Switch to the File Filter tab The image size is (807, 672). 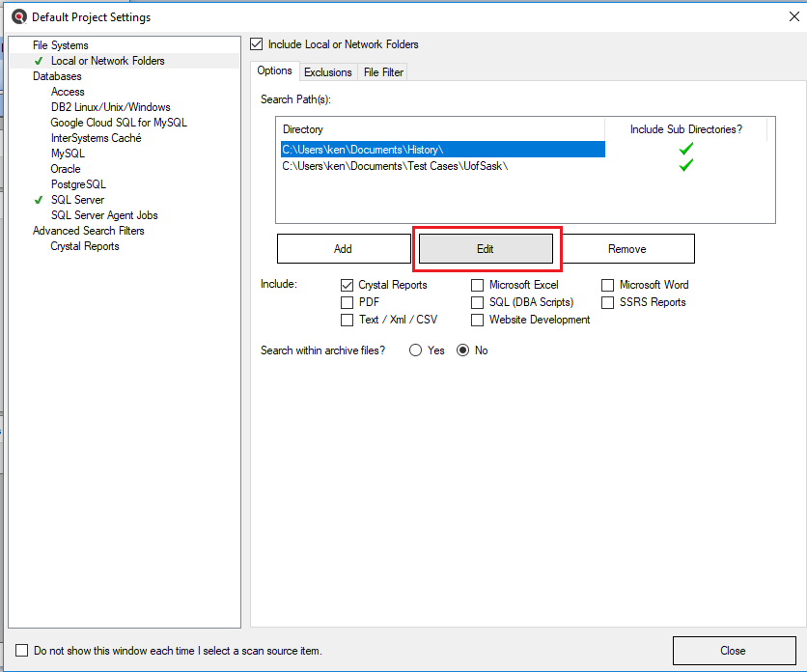click(x=383, y=72)
